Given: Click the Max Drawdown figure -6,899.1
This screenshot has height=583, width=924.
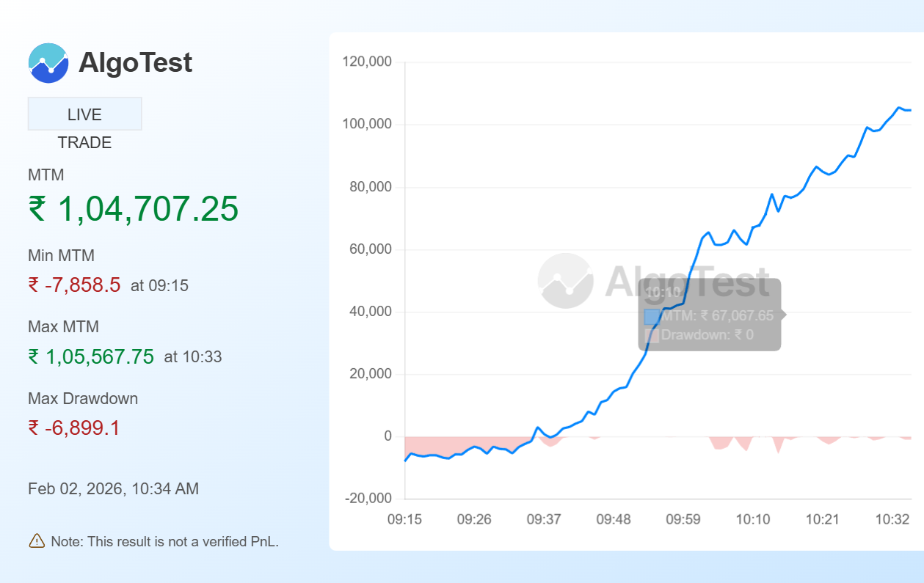Looking at the screenshot, I should (73, 428).
